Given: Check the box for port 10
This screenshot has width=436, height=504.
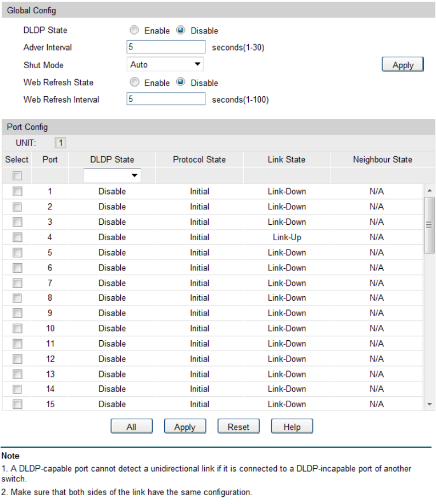Looking at the screenshot, I should [17, 329].
